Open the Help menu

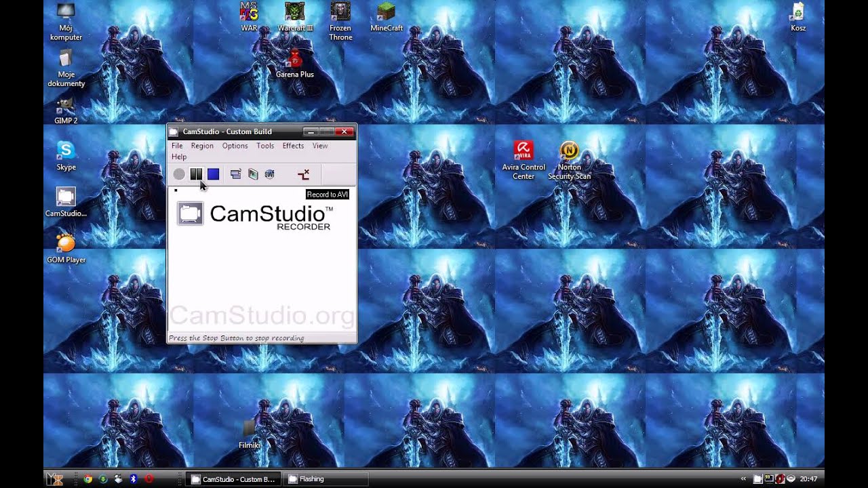pyautogui.click(x=179, y=157)
